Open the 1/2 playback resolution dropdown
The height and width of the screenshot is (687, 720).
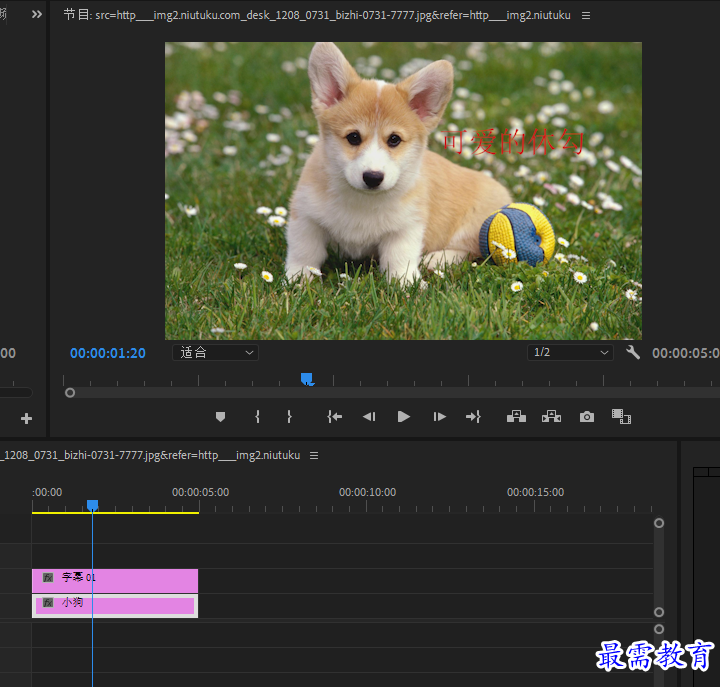570,353
